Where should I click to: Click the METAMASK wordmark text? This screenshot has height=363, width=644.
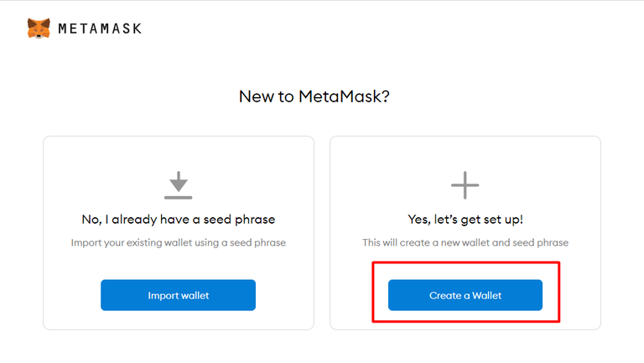(x=100, y=29)
